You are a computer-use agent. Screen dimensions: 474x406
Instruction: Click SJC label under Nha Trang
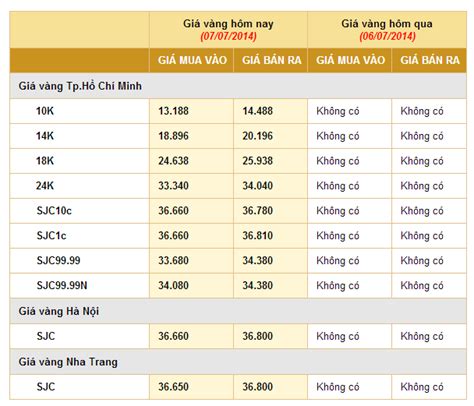46,387
